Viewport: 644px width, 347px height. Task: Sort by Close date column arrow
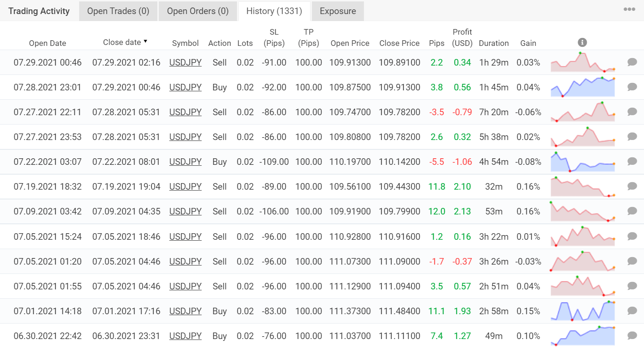tap(145, 42)
